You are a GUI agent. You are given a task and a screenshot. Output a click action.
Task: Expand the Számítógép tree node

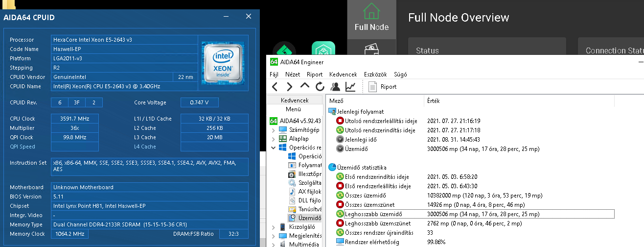[273, 130]
